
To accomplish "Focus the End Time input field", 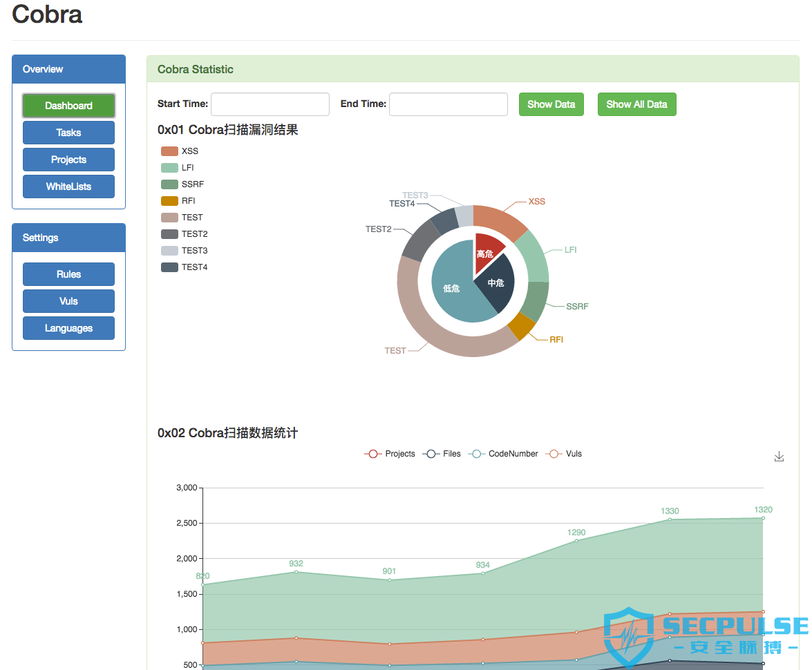I will pos(448,104).
